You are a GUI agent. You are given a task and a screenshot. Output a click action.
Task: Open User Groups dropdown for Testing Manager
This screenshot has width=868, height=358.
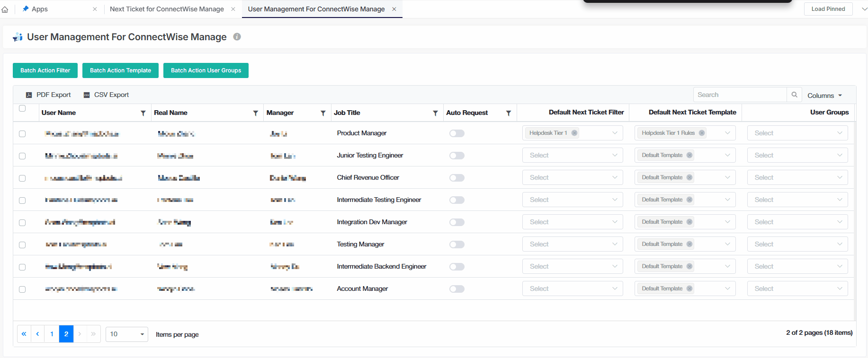(x=797, y=244)
